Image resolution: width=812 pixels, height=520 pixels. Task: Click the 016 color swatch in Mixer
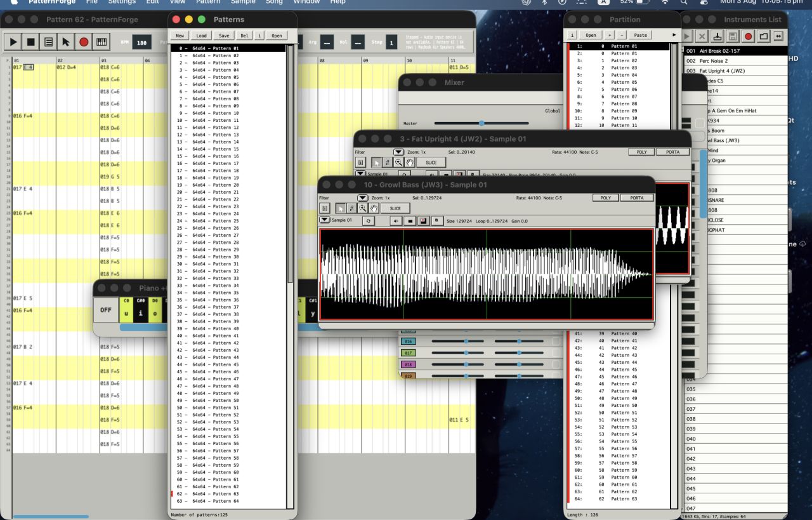coord(407,342)
